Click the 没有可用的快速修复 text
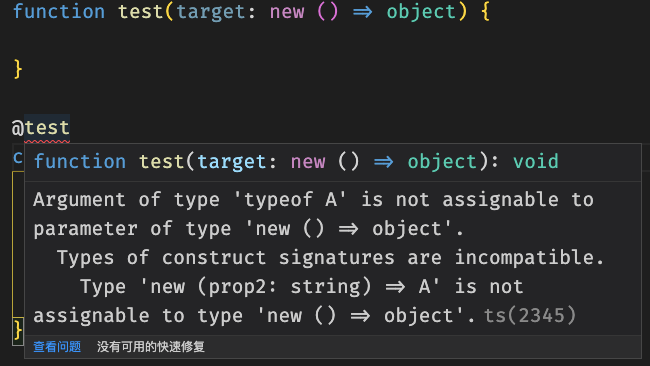 [x=151, y=347]
